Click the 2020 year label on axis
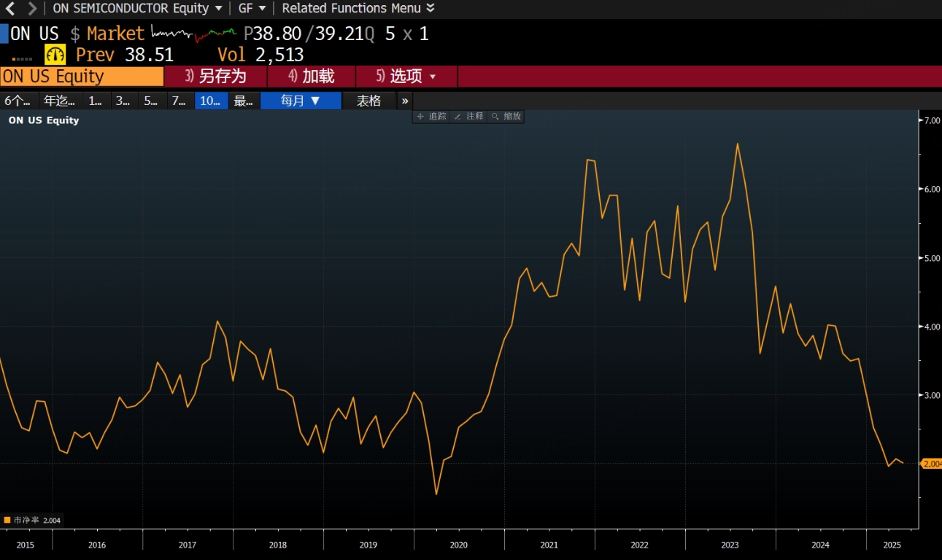The width and height of the screenshot is (942, 560). (x=458, y=545)
